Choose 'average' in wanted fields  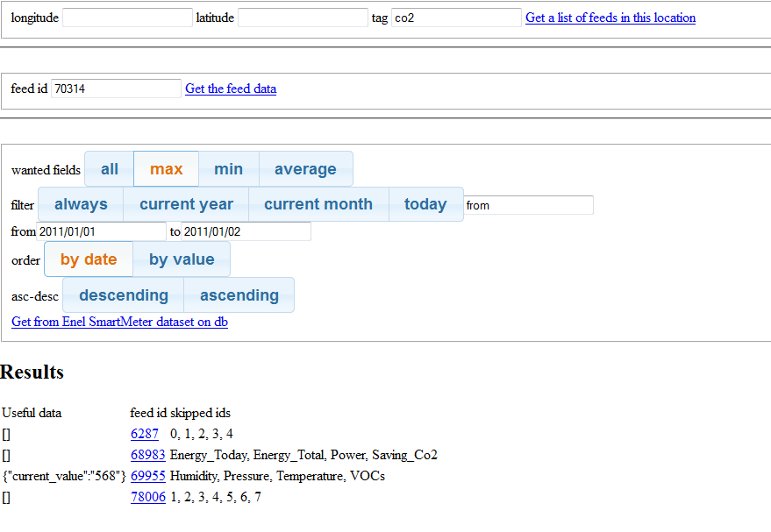click(305, 169)
